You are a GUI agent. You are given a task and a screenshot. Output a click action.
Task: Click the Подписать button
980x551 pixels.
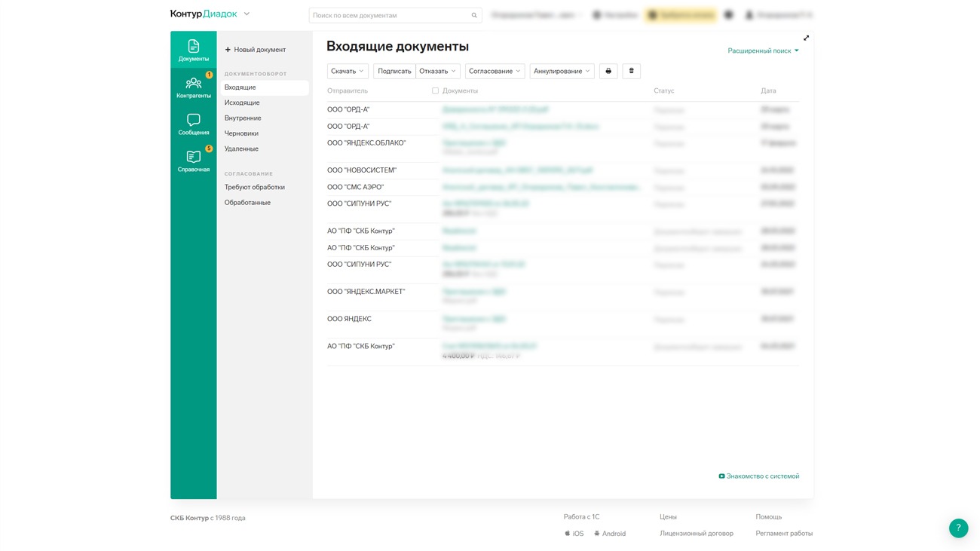point(394,71)
